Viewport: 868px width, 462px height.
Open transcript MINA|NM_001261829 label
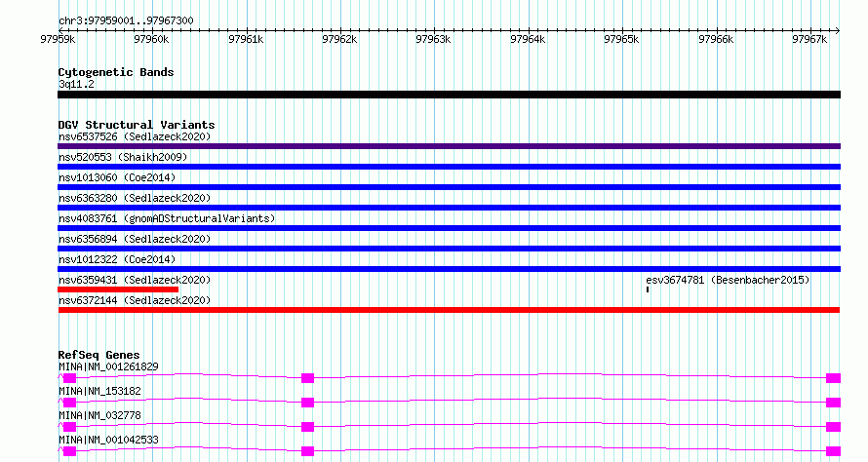click(108, 366)
